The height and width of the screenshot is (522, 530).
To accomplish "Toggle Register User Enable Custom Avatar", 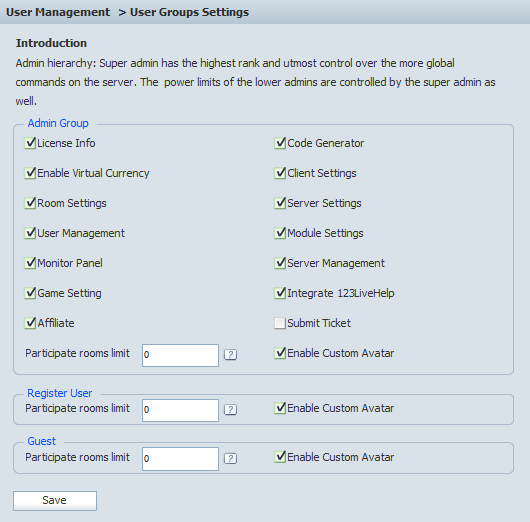I will 280,408.
